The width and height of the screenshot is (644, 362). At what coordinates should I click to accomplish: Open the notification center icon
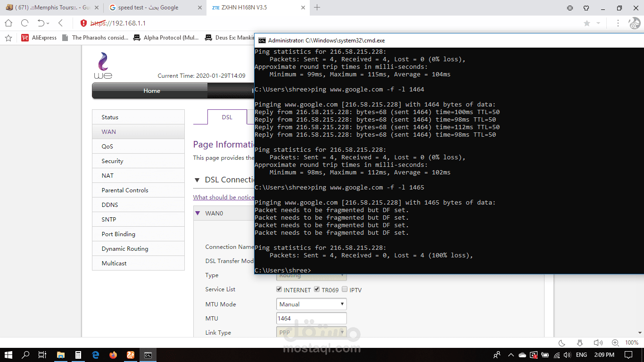click(629, 355)
